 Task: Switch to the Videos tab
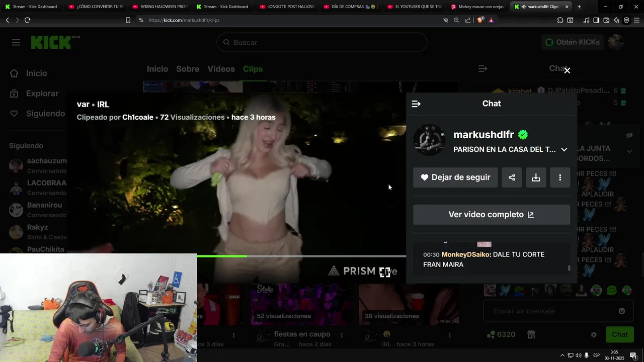pyautogui.click(x=221, y=69)
